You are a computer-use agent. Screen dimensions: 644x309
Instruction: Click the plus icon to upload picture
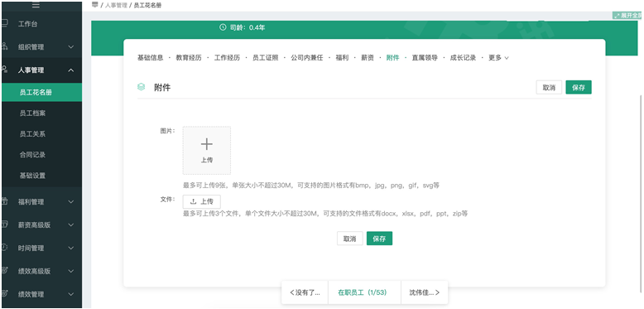[x=207, y=144]
